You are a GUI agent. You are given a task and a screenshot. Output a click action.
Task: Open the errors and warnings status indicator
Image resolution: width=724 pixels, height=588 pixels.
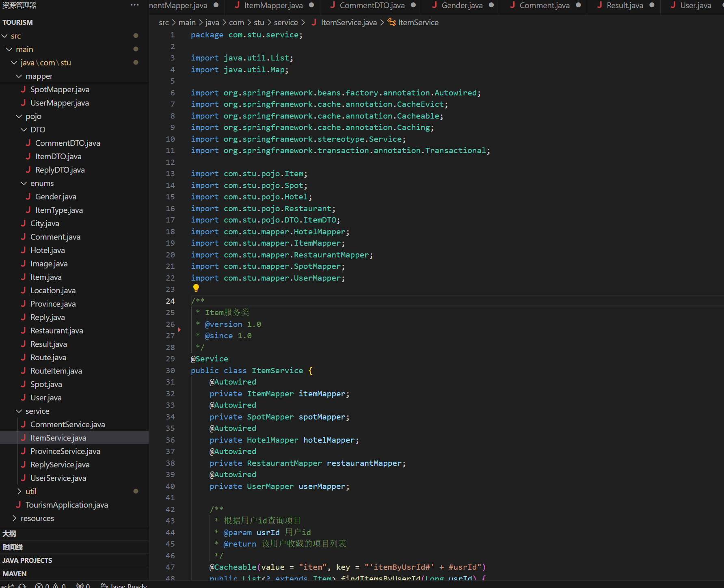pyautogui.click(x=50, y=586)
